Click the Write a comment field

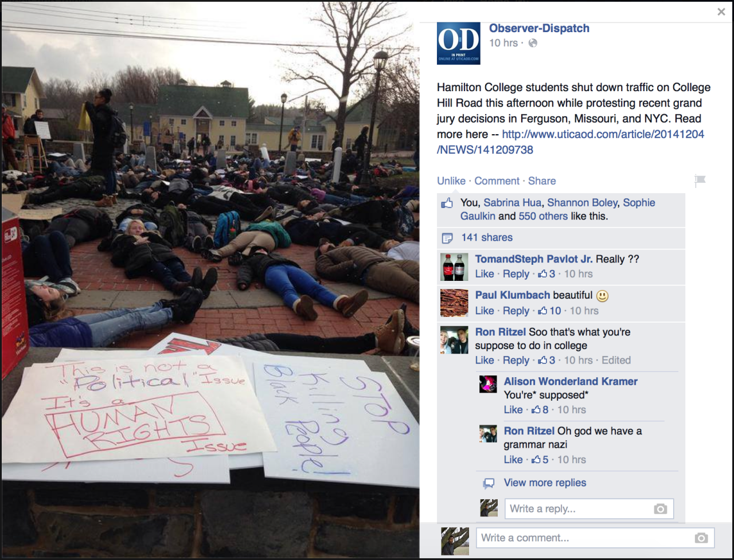[x=595, y=538]
